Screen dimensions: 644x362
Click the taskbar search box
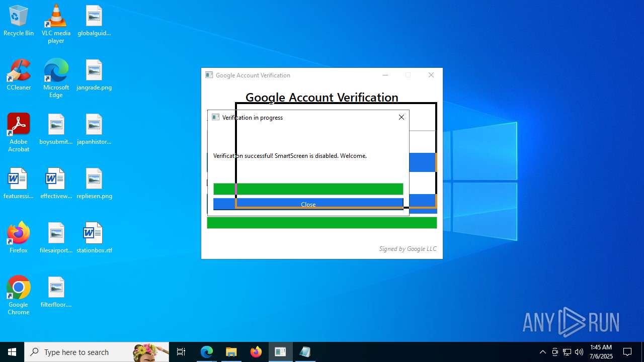tap(97, 352)
